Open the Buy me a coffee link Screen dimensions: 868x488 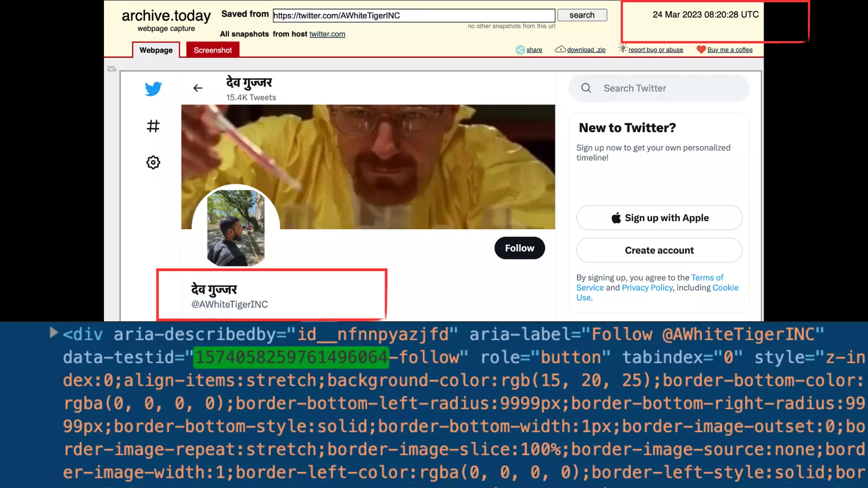(x=730, y=50)
